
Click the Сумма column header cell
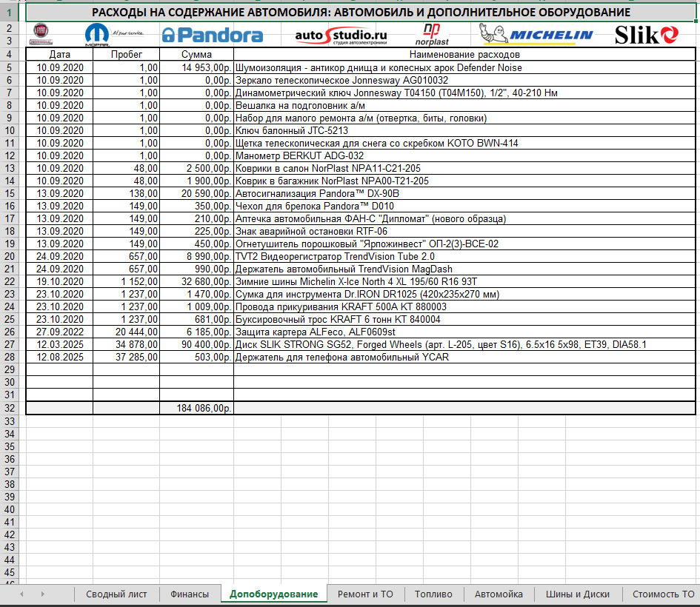196,55
